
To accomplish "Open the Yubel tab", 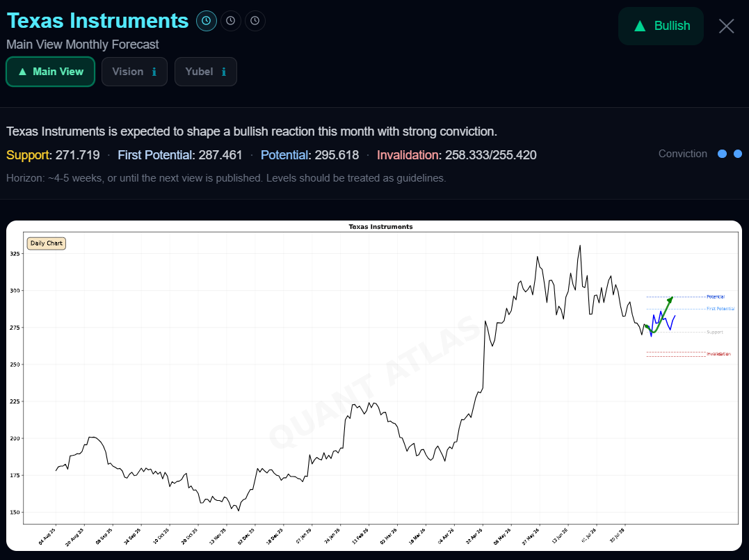I will (206, 72).
